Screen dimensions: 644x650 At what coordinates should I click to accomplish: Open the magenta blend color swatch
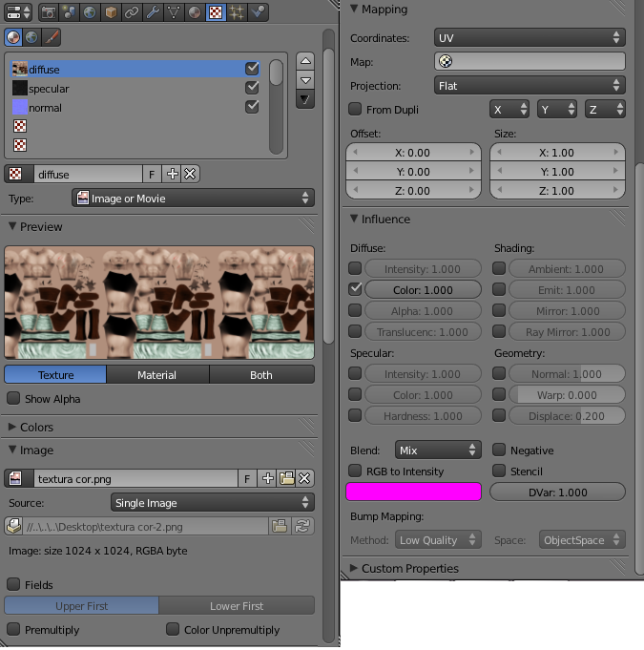(413, 492)
